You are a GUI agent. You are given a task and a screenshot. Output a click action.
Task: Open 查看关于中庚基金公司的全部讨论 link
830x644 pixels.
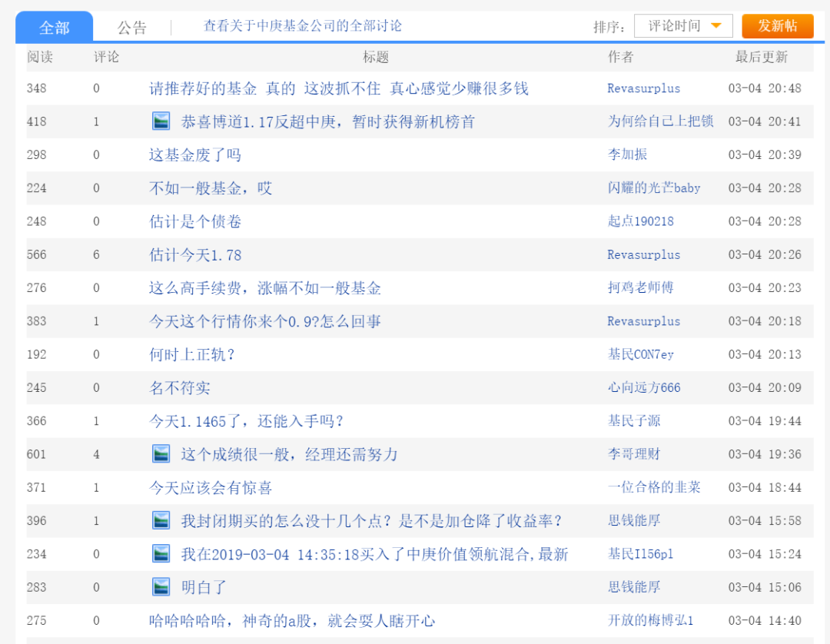coord(303,26)
